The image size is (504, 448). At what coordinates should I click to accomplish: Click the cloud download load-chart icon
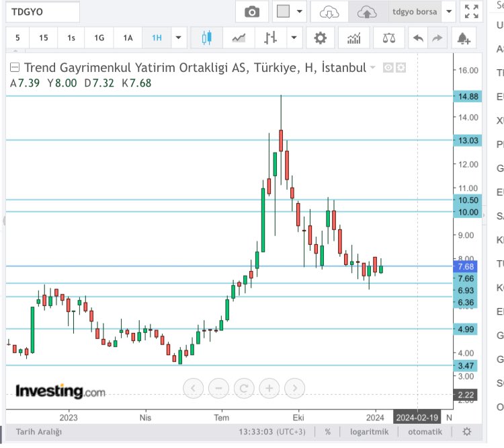point(329,12)
